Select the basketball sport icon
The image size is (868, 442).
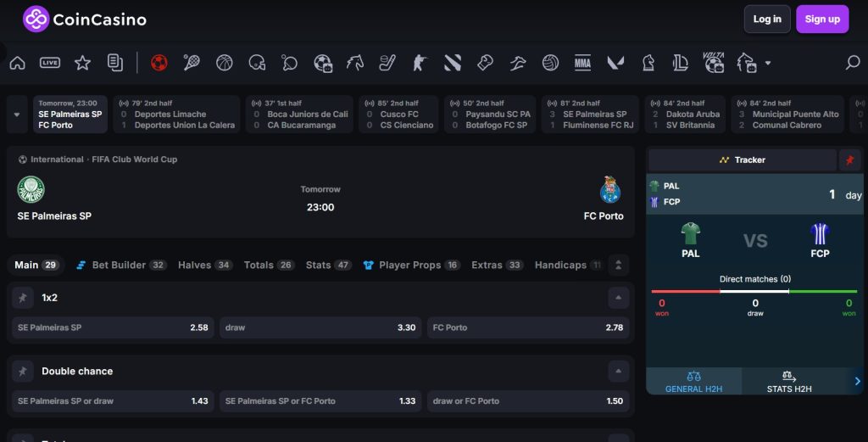[224, 63]
